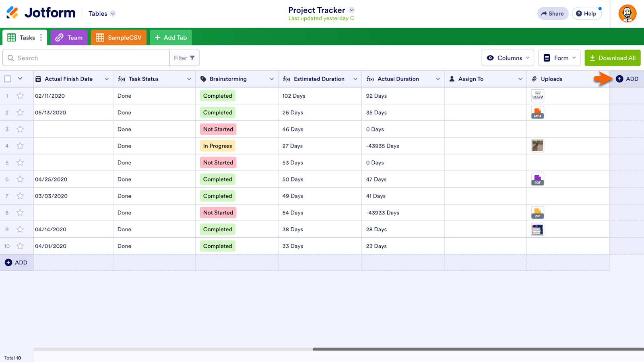The image size is (644, 362).
Task: Switch to the SampleCSV tab
Action: coord(118,38)
